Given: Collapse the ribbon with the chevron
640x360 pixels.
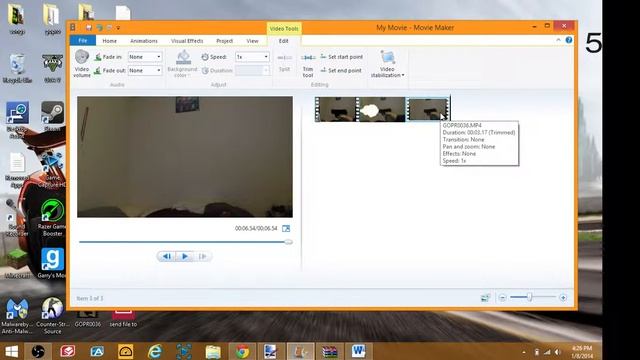Looking at the screenshot, I should point(558,40).
